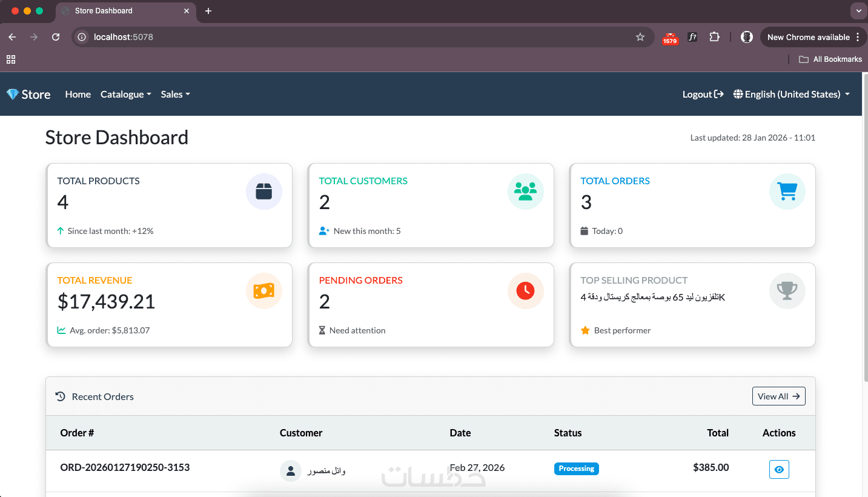Open the Chrome apps grid icon
Viewport: 868px width, 497px height.
coord(11,59)
